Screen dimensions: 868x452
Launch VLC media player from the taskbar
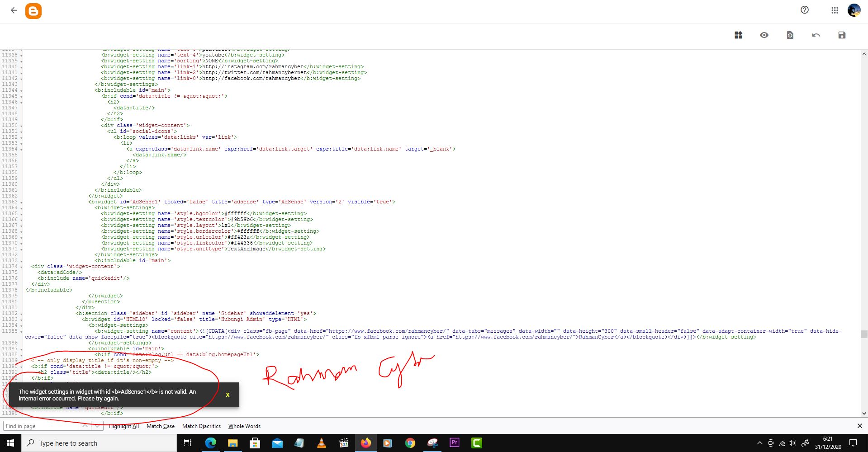tap(322, 443)
